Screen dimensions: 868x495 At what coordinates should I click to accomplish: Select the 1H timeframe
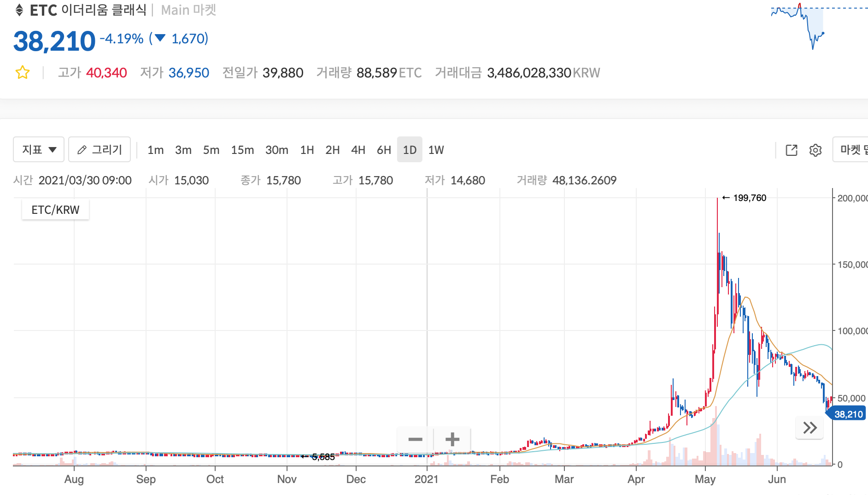pos(307,150)
